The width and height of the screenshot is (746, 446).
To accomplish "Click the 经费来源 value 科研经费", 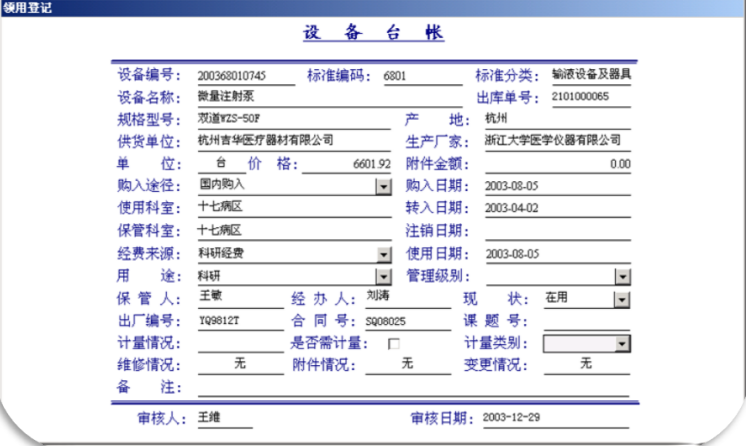I will (221, 253).
